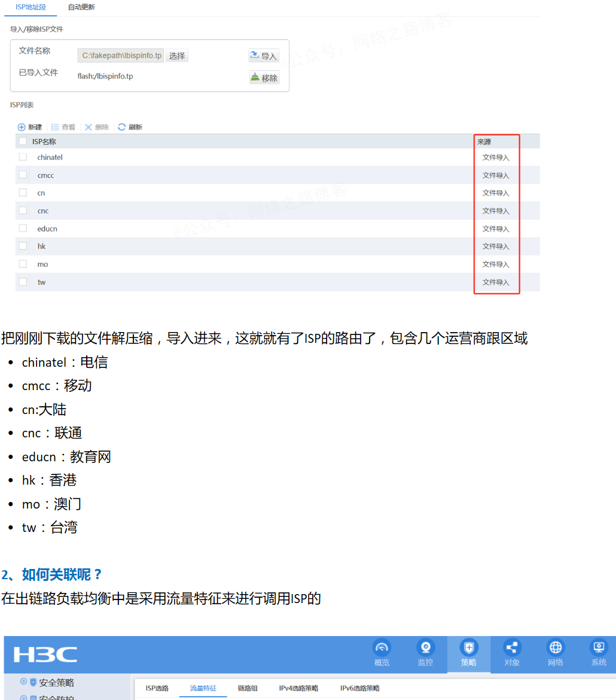Open the 对象 objects icon

coord(512,648)
